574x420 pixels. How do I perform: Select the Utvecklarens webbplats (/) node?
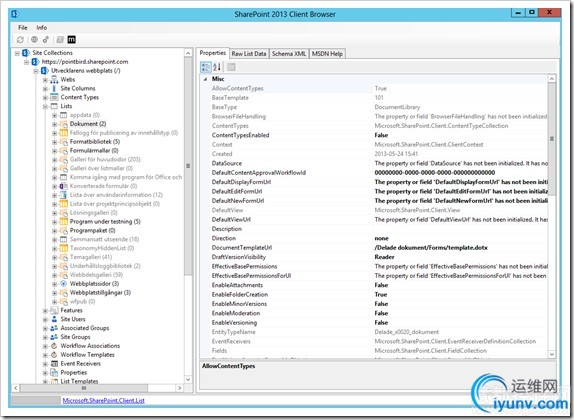tap(86, 71)
